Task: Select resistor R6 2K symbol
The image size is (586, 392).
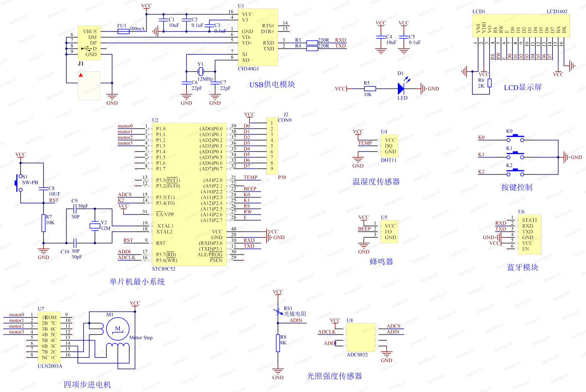Action: (489, 83)
